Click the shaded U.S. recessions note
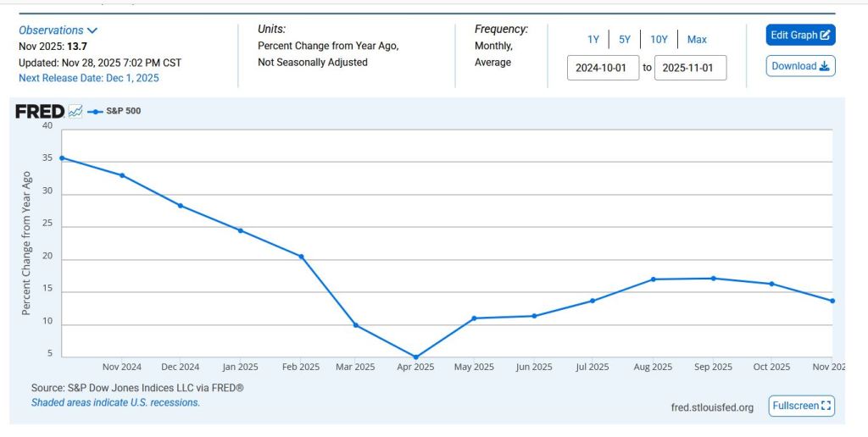Screen dimensions: 868x437 115,403
